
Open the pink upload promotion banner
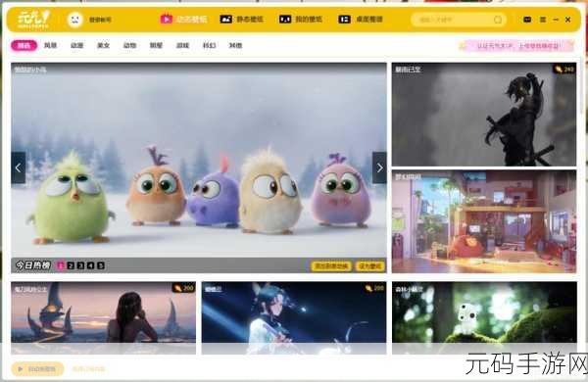pyautogui.click(x=516, y=46)
